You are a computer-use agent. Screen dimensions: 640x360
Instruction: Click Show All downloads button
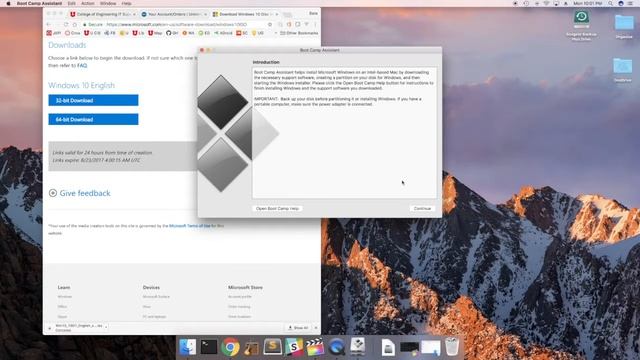click(298, 328)
